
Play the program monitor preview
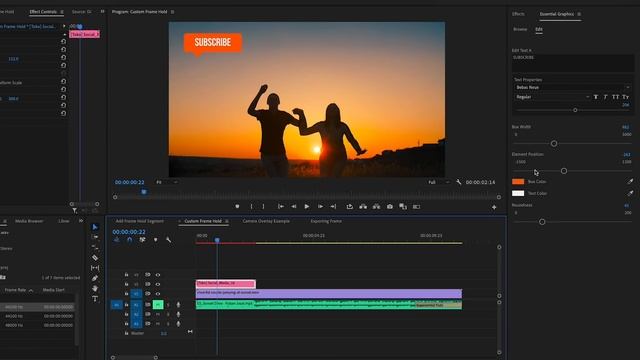[307, 207]
